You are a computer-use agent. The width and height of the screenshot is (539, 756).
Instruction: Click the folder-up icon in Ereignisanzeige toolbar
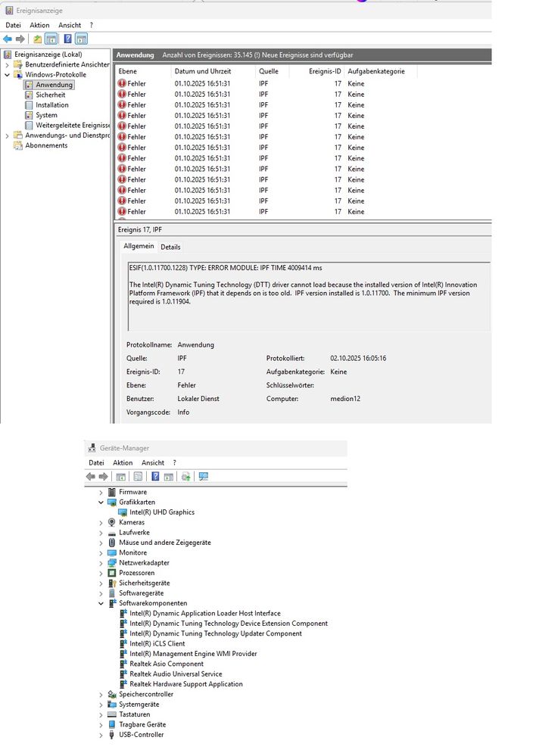tap(37, 39)
